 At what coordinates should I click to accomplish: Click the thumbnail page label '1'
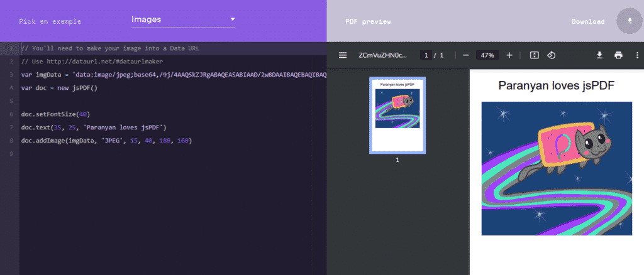[397, 160]
